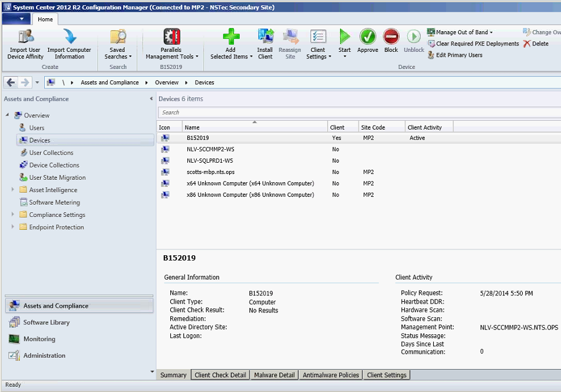Expand the Compliance Settings folder

pos(12,214)
